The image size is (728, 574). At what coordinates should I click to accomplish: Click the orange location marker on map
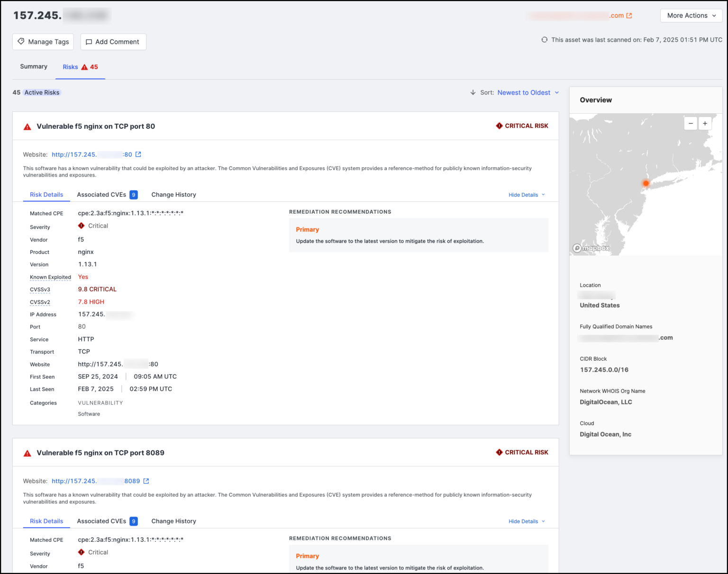[646, 183]
